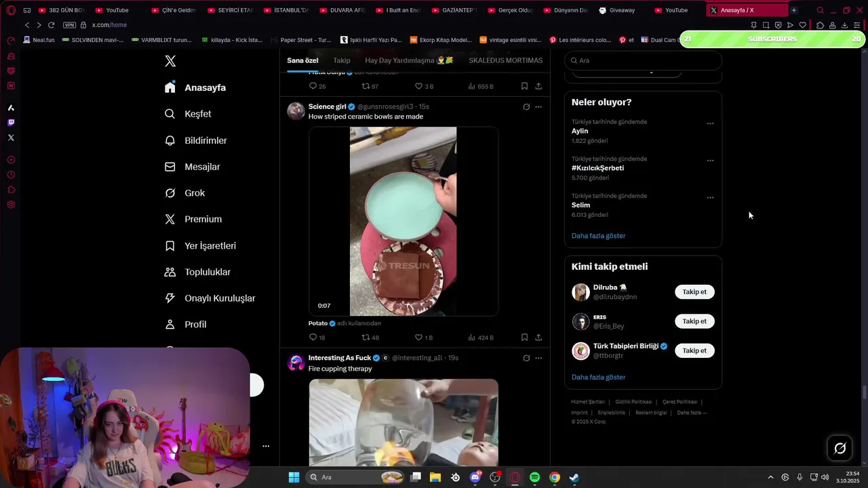The height and width of the screenshot is (488, 868).
Task: Play the striped ceramic bowls video
Action: 403,221
